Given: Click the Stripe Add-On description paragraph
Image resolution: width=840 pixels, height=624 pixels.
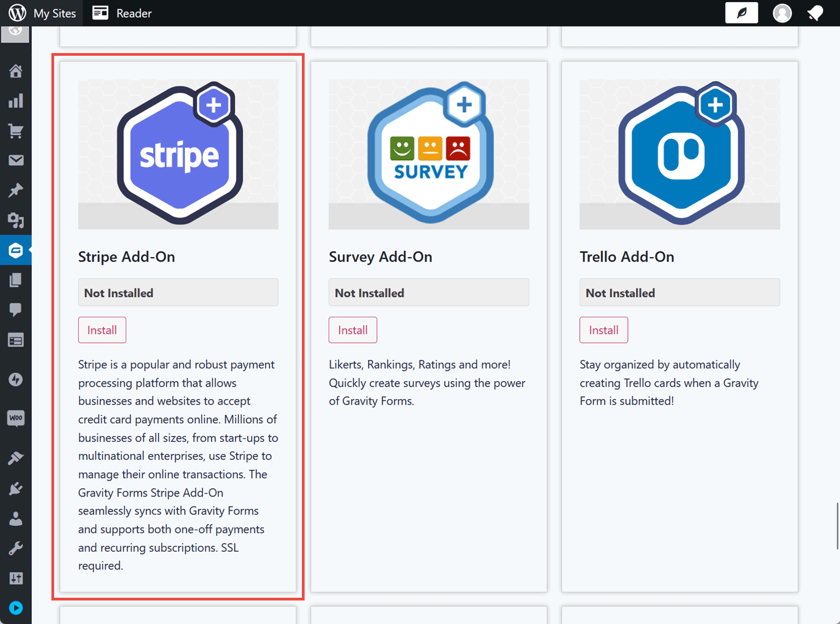Looking at the screenshot, I should point(178,465).
